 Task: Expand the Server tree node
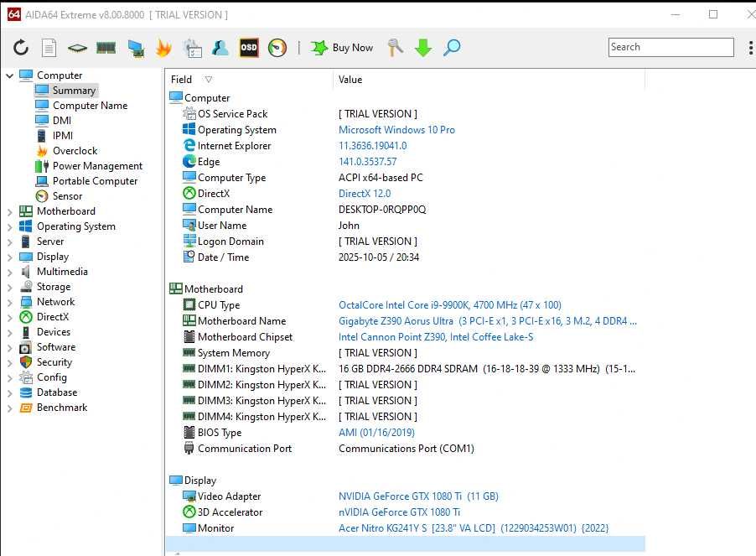click(x=9, y=242)
